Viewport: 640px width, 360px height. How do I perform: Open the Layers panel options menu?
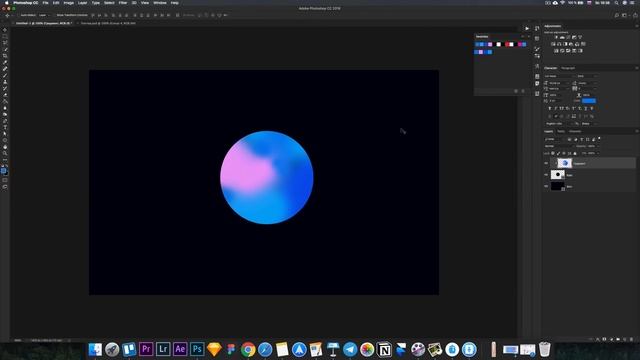[x=636, y=131]
